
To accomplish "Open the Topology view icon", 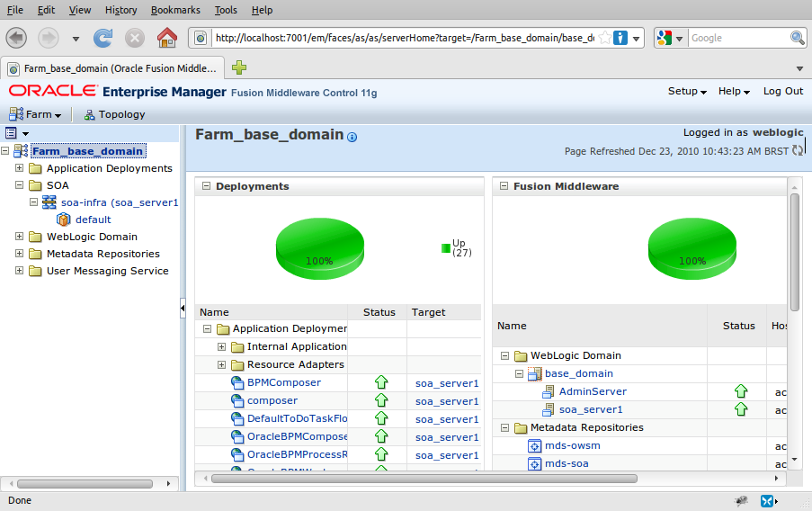I will pos(90,114).
